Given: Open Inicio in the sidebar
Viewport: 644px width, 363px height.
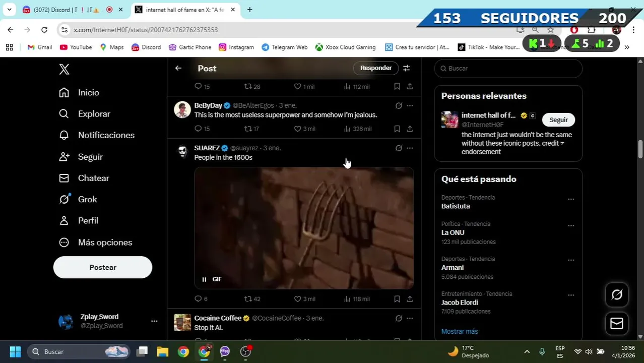Looking at the screenshot, I should click(x=79, y=93).
